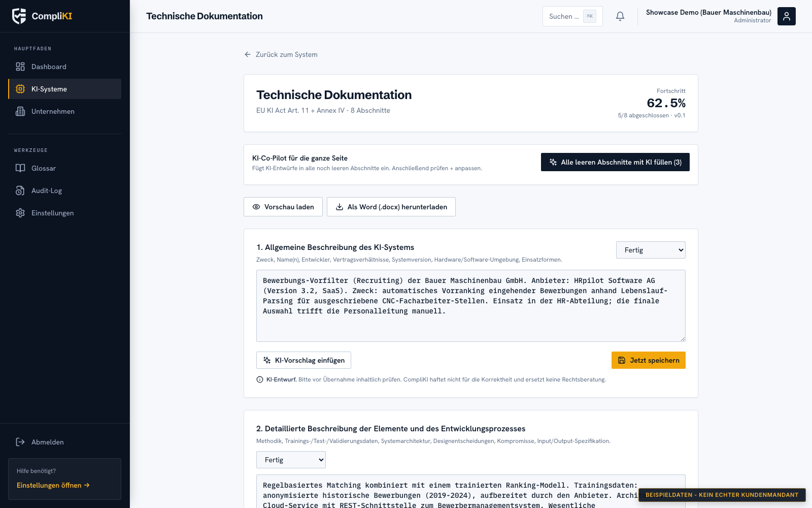Viewport: 812px width, 508px height.
Task: Click the section 1 Allgemeine Beschreibung heading
Action: click(335, 247)
